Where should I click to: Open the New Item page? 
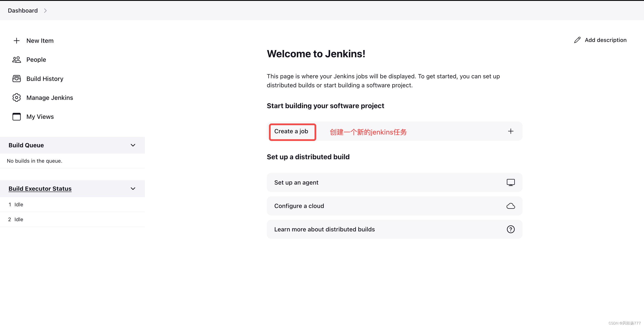tap(40, 40)
